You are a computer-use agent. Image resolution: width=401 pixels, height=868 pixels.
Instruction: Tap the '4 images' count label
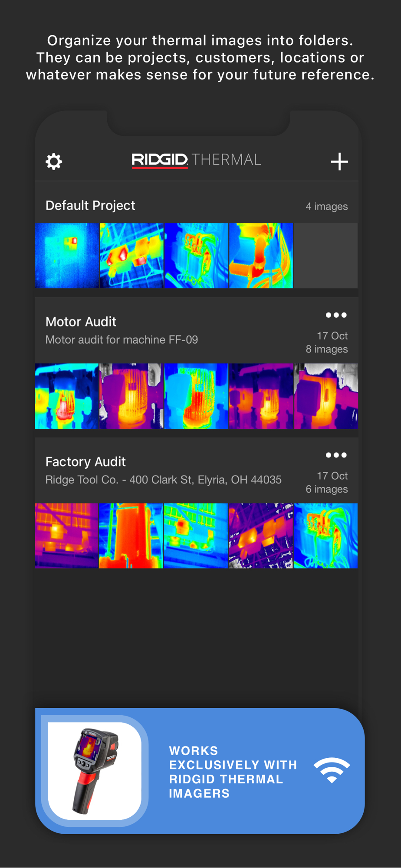click(x=327, y=206)
